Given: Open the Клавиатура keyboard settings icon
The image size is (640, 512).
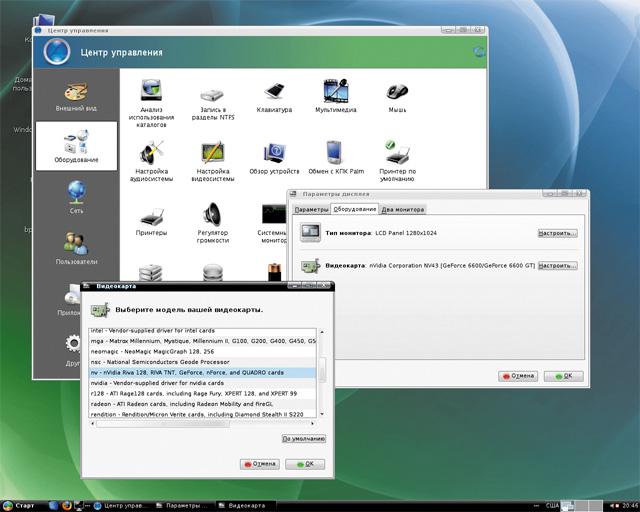Looking at the screenshot, I should [x=274, y=97].
